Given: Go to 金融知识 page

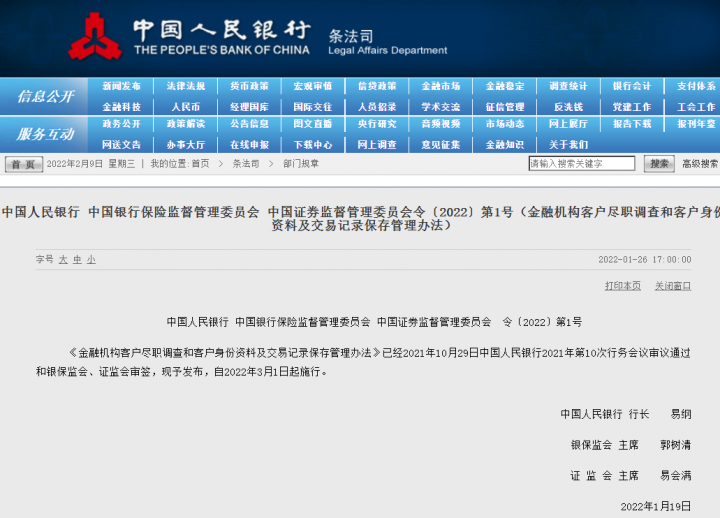Looking at the screenshot, I should point(505,145).
